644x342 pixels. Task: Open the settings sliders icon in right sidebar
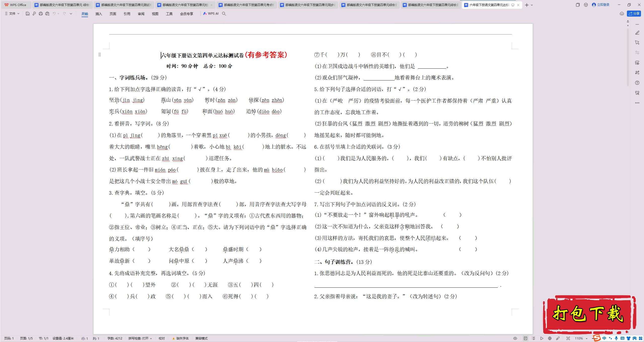coord(637,53)
